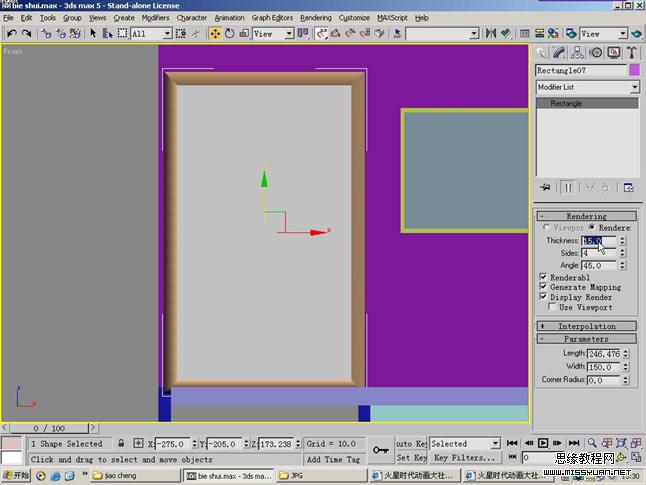Image resolution: width=646 pixels, height=485 pixels.
Task: Choose the rectangular selection region tool
Action: (x=122, y=33)
